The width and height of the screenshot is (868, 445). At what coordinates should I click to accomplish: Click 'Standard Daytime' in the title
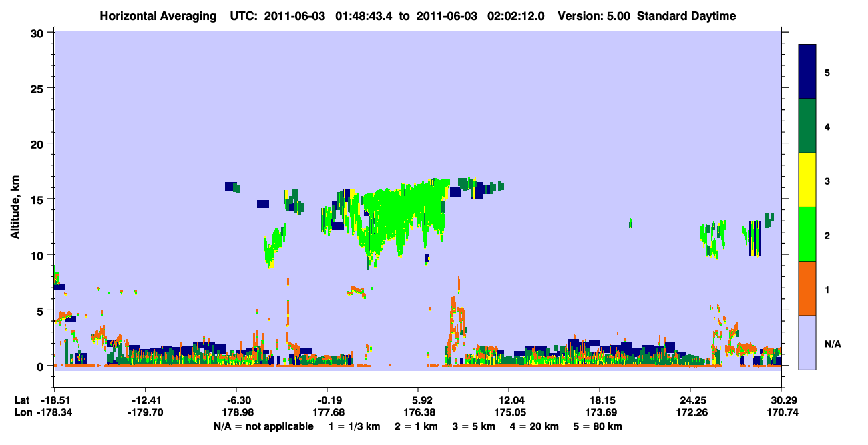(686, 16)
